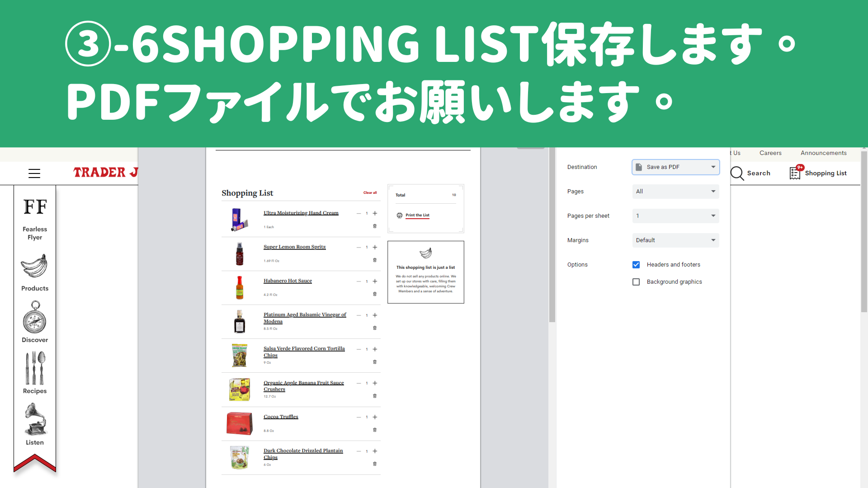Toggle Headers and footers checkbox
Screen dimensions: 868x488
coord(636,265)
